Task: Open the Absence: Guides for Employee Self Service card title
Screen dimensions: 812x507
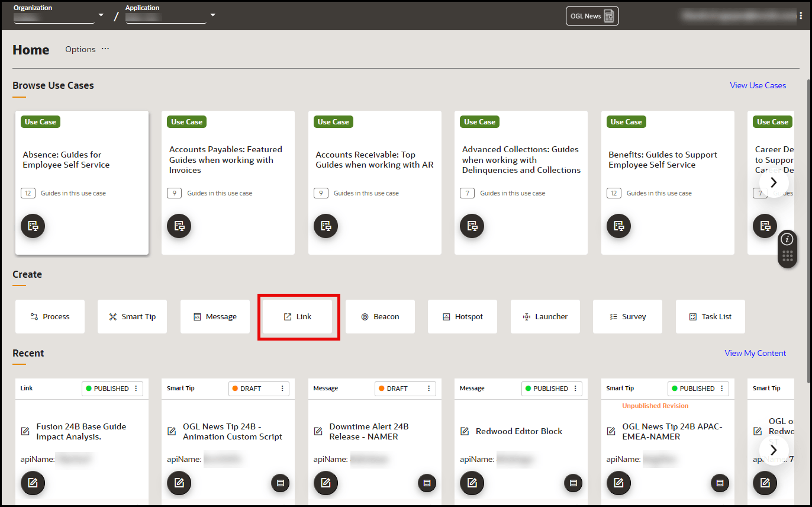Action: coord(66,160)
